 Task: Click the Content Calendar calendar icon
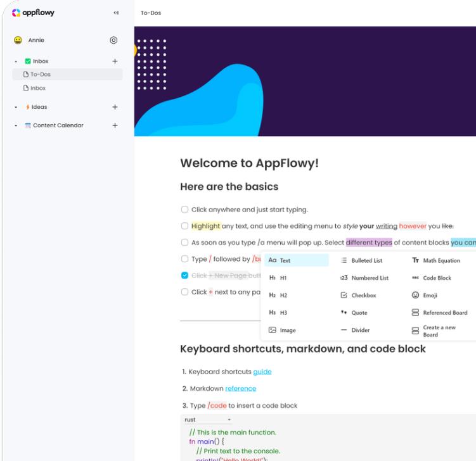click(28, 125)
